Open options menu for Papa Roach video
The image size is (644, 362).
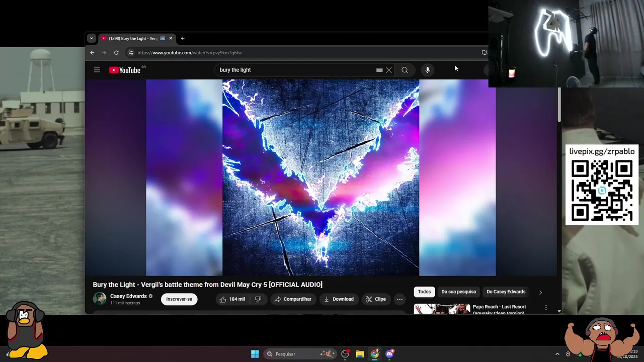[x=546, y=307]
